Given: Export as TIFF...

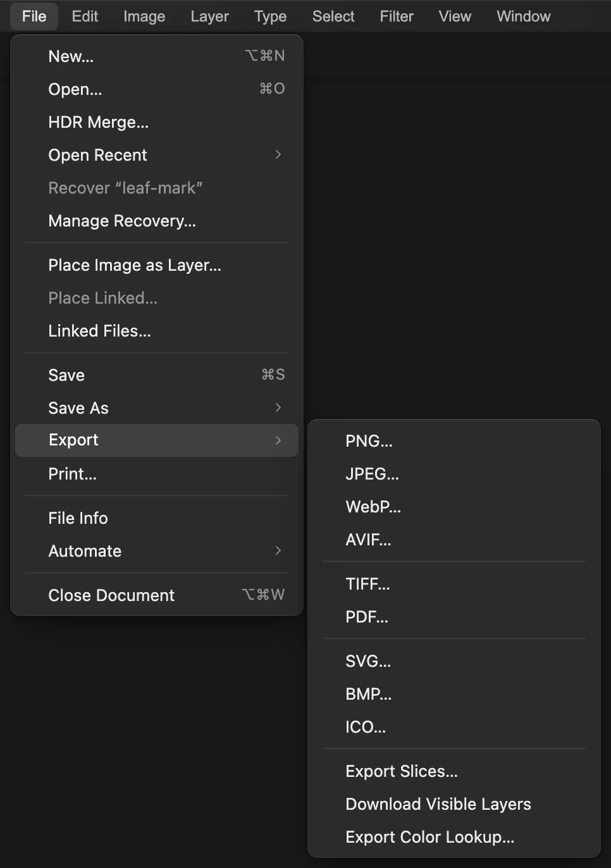Looking at the screenshot, I should pyautogui.click(x=454, y=584).
